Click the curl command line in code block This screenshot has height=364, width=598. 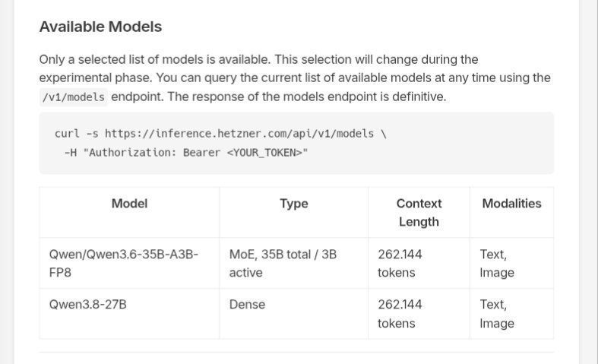click(220, 134)
